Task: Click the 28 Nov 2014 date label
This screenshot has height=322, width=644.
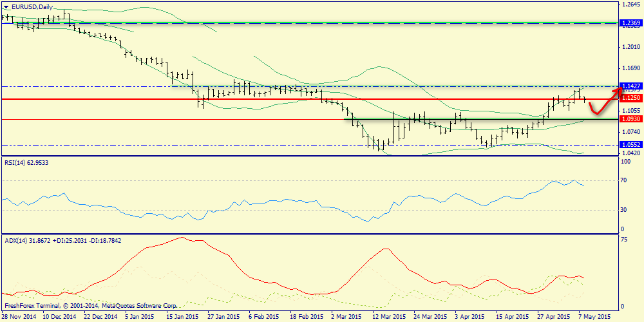Action: click(19, 317)
